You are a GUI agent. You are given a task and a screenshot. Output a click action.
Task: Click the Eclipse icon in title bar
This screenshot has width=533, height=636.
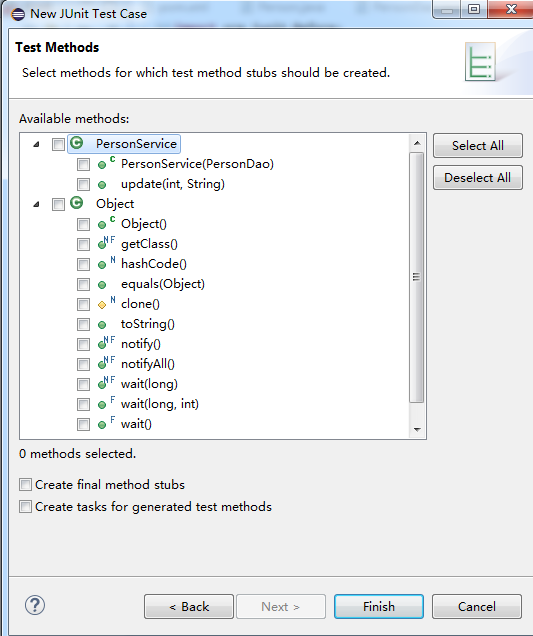[x=18, y=14]
